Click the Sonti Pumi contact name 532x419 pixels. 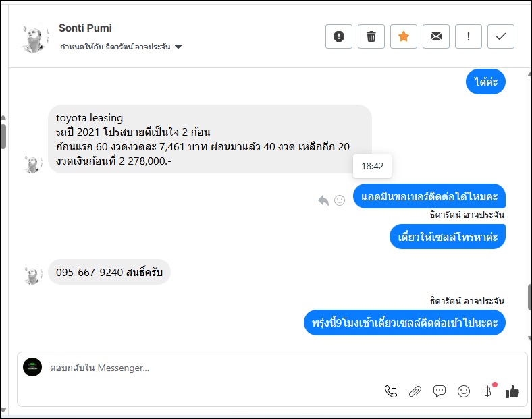85,28
